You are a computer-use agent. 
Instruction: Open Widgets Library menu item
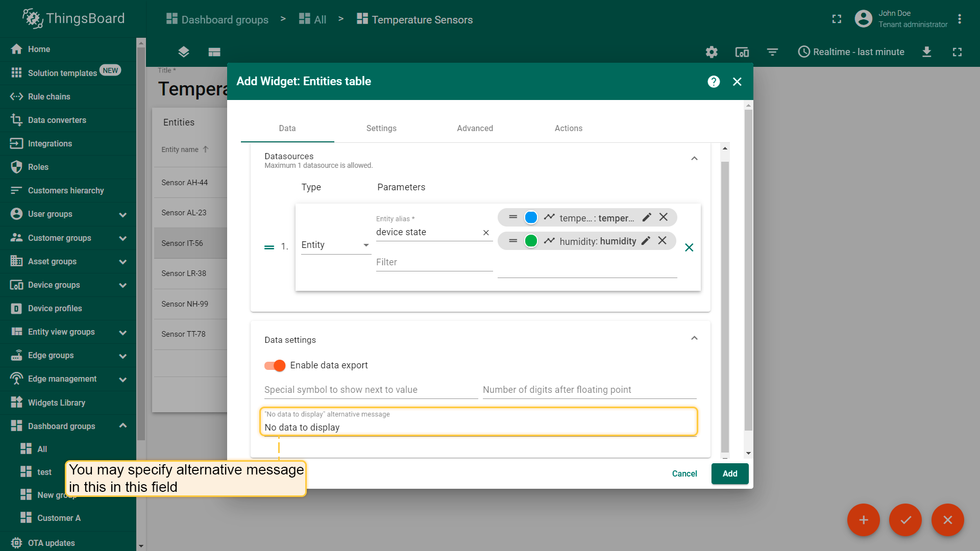click(x=68, y=403)
